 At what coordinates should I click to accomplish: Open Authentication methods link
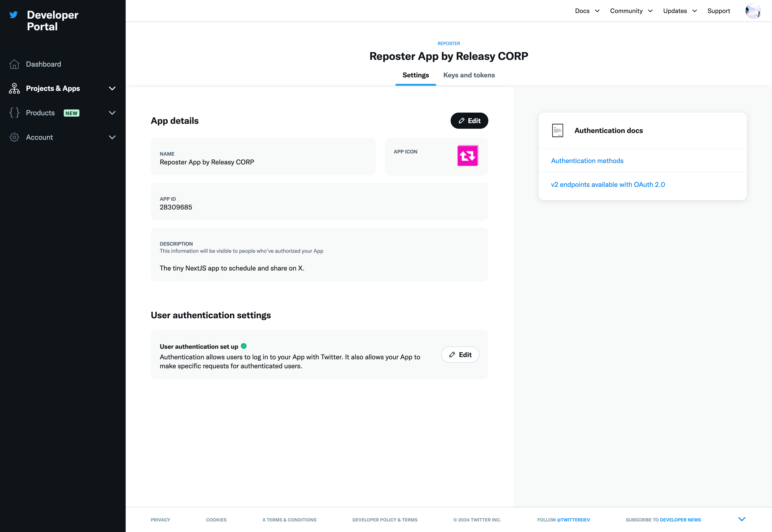[x=587, y=161]
